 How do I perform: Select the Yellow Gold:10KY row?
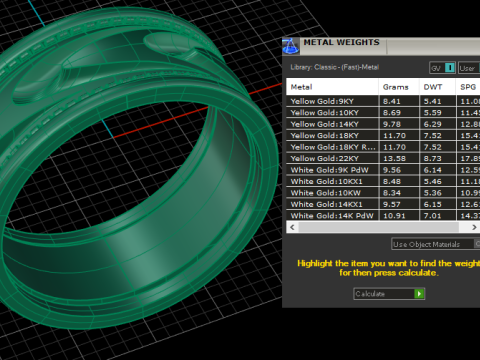point(383,113)
